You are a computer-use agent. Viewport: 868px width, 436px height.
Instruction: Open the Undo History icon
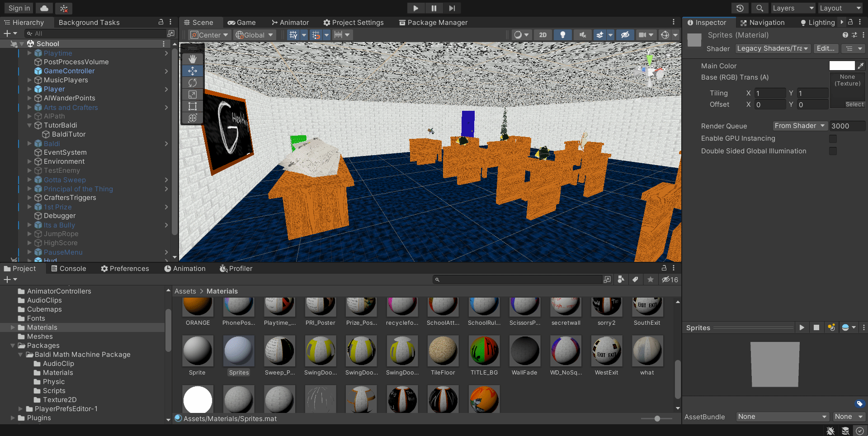tap(740, 8)
